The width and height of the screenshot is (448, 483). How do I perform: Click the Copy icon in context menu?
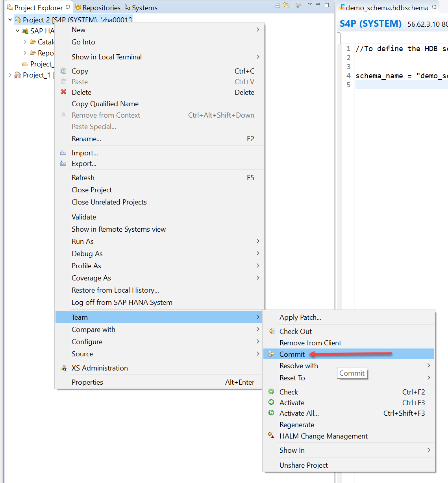coord(63,71)
